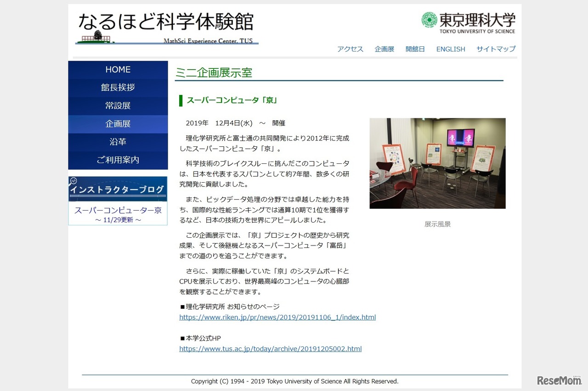Open the インストラクターブログ banner

point(118,189)
